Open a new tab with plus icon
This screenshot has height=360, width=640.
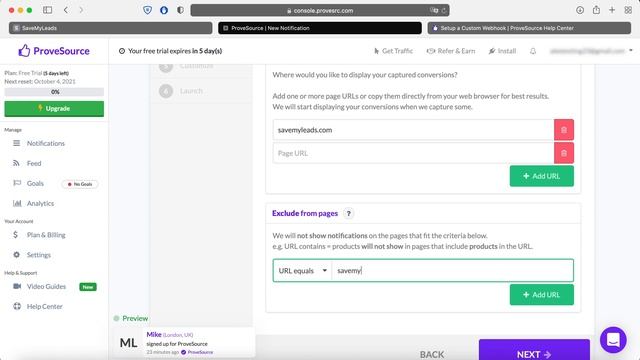612,10
